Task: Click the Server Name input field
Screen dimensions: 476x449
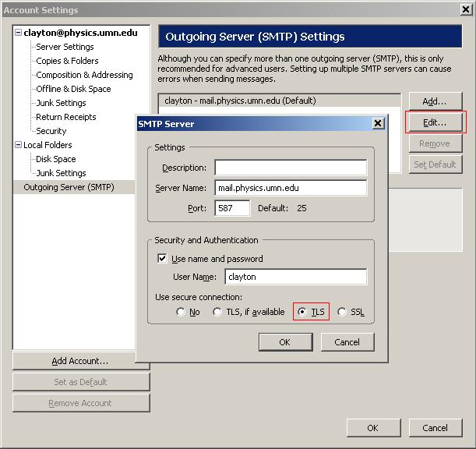Action: pos(291,188)
